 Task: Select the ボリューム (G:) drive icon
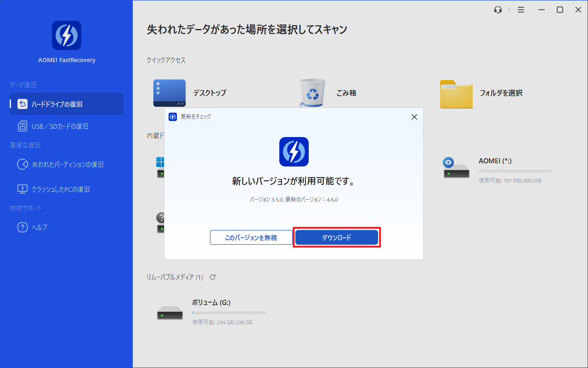170,313
